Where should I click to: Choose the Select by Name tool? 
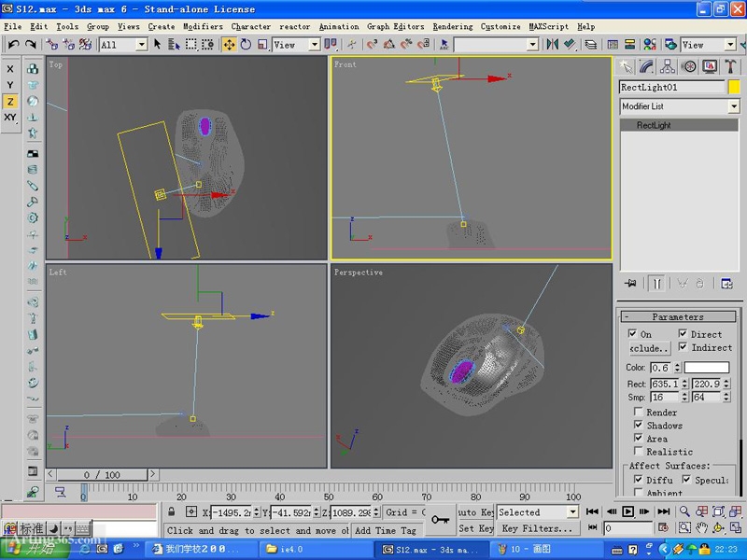click(x=174, y=44)
